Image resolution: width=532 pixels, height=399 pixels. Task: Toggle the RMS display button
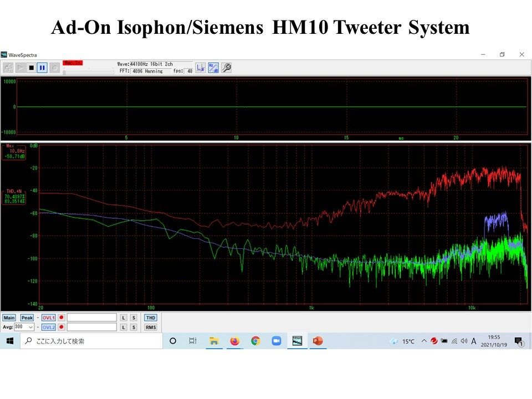[151, 328]
